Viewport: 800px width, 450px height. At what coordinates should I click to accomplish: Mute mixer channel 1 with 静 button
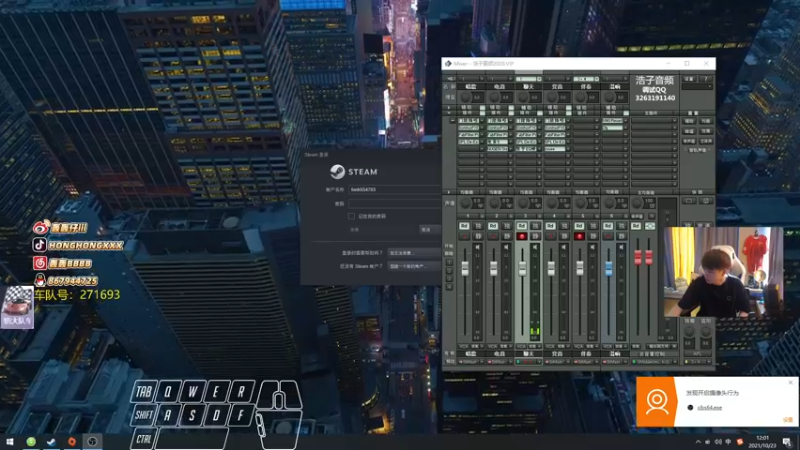click(x=478, y=226)
